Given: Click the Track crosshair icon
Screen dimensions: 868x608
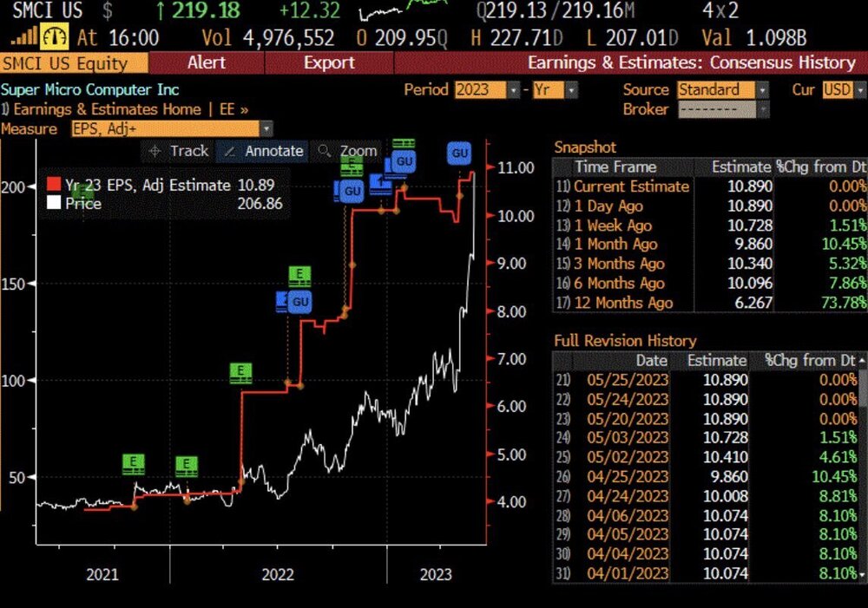Looking at the screenshot, I should tap(155, 151).
